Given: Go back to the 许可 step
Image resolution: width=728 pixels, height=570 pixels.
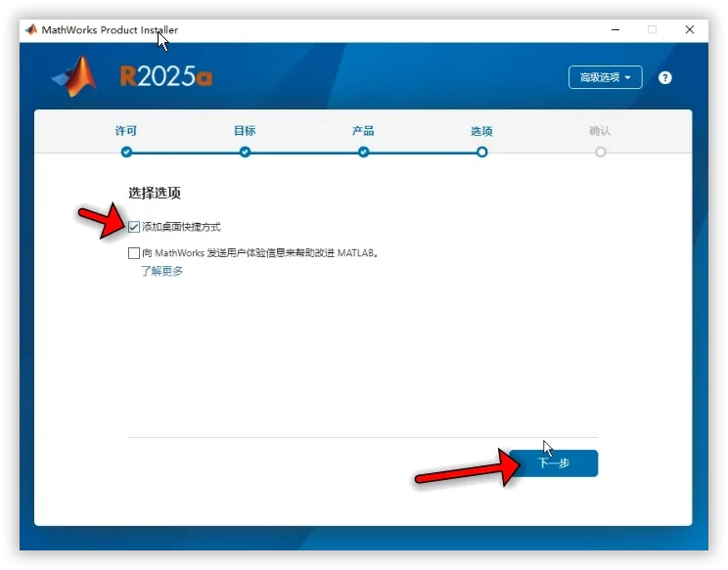Looking at the screenshot, I should 126,152.
